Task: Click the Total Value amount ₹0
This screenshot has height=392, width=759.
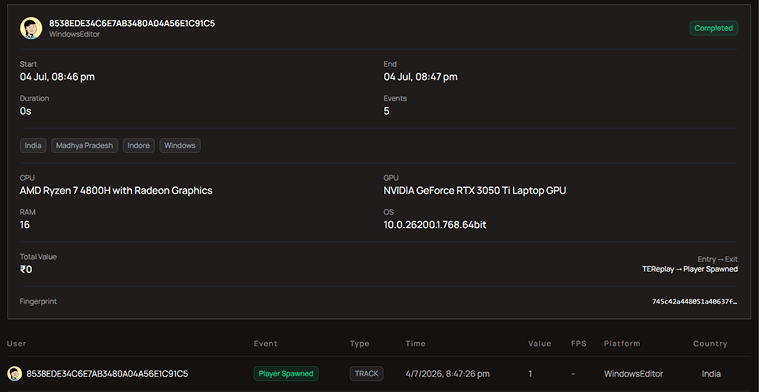Action: 26,270
